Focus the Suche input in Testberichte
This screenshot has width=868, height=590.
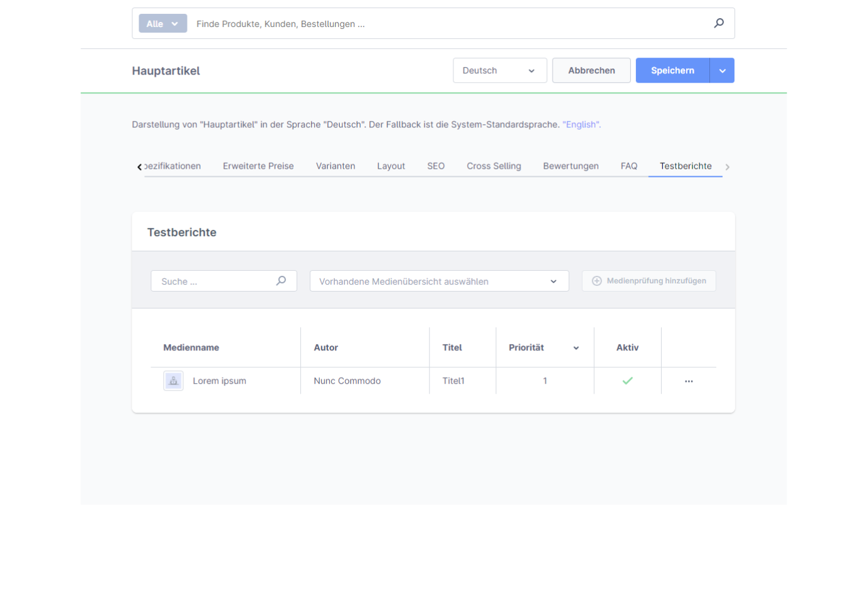(x=223, y=281)
